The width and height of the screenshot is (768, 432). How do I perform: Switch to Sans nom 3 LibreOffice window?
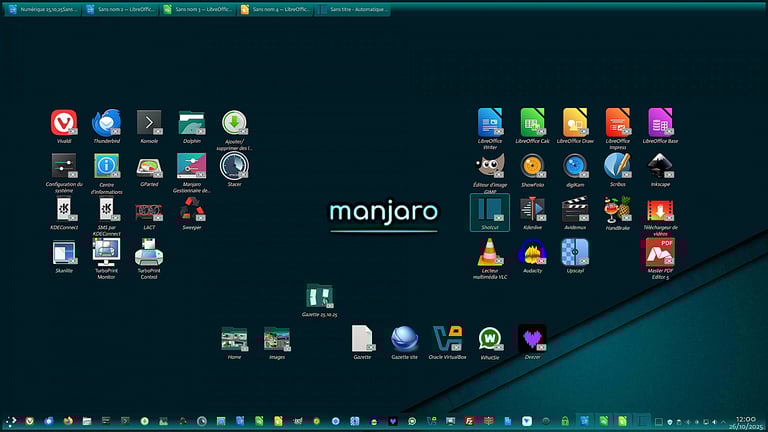click(x=199, y=9)
